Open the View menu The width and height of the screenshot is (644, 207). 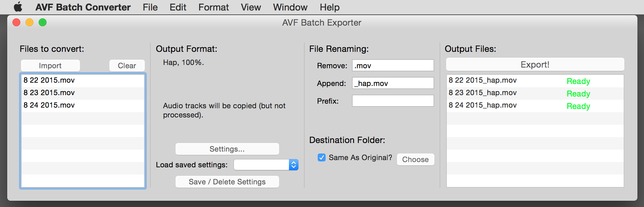tap(251, 7)
